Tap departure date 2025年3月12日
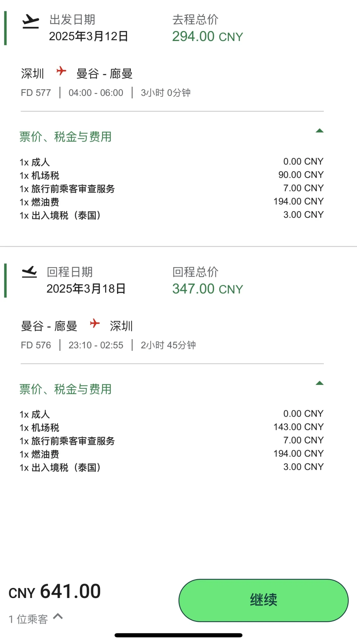 (x=89, y=36)
